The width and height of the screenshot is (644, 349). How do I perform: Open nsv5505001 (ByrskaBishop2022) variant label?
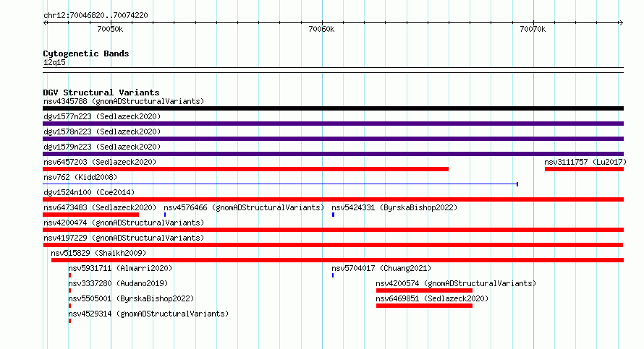[x=131, y=298]
